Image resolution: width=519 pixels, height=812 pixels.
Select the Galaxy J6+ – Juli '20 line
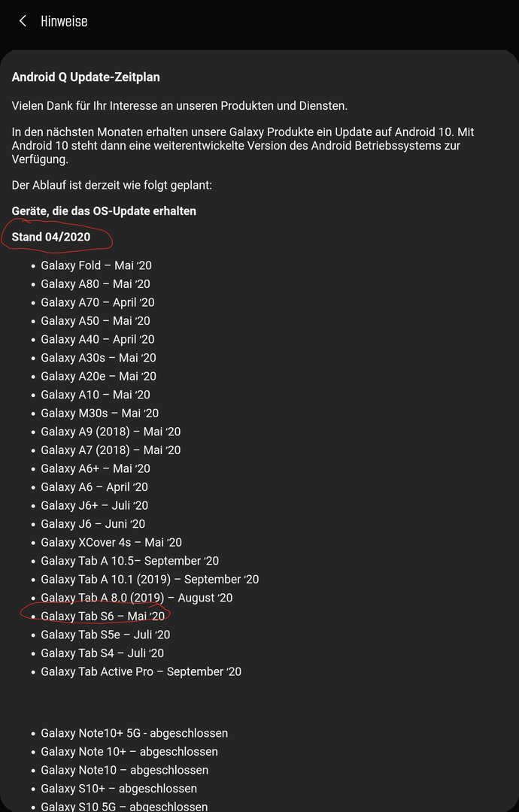pyautogui.click(x=94, y=505)
